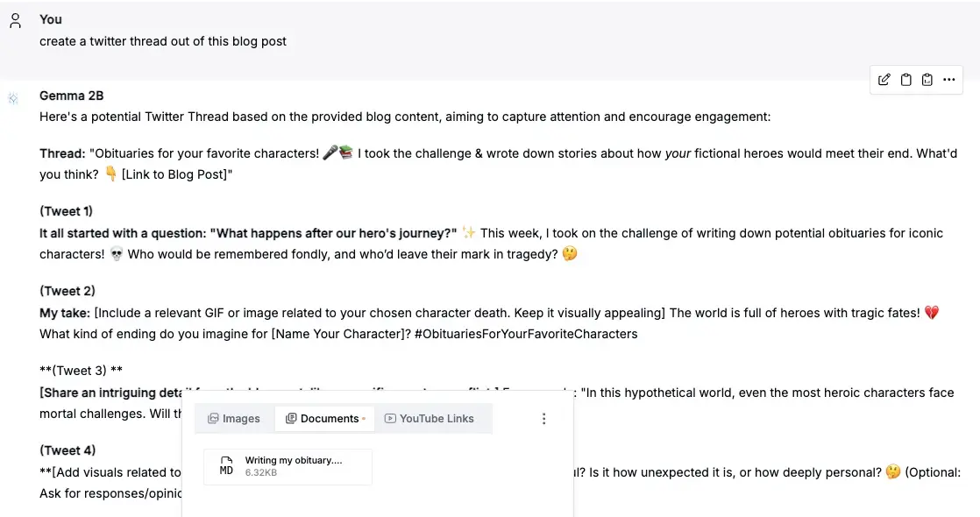
Task: Click the pencil edit message icon
Action: 884,80
